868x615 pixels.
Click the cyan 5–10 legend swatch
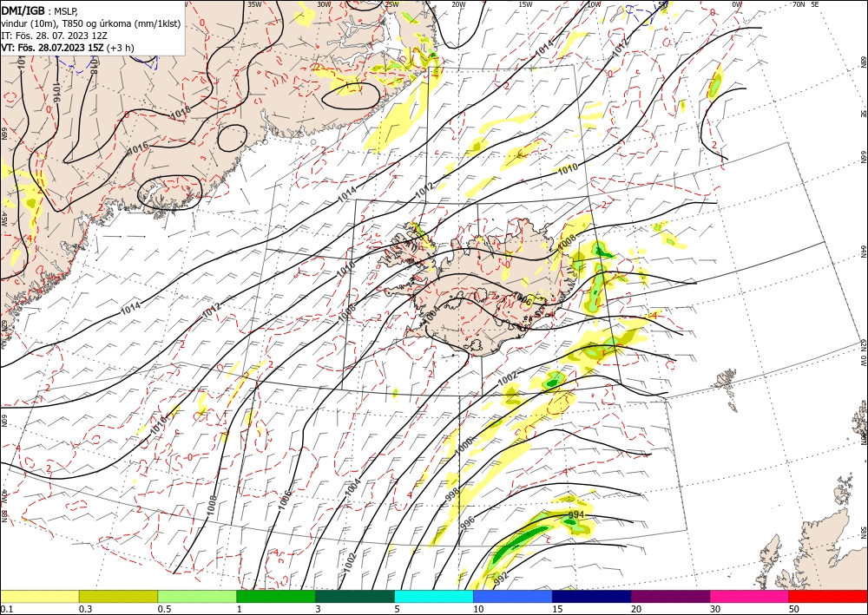pos(434,596)
